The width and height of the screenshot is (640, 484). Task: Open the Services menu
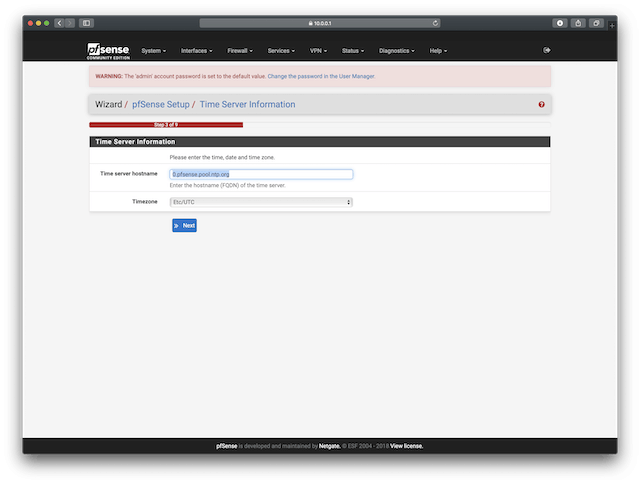[x=281, y=51]
